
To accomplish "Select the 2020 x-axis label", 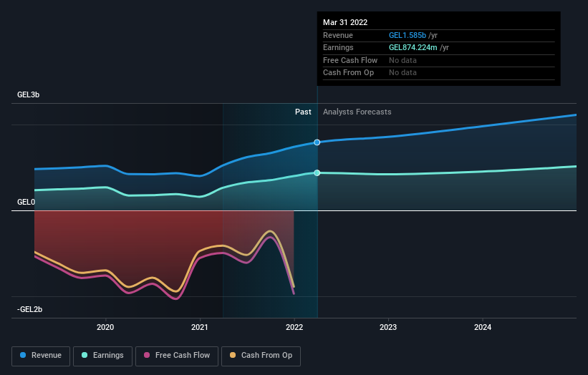I will pyautogui.click(x=105, y=327).
